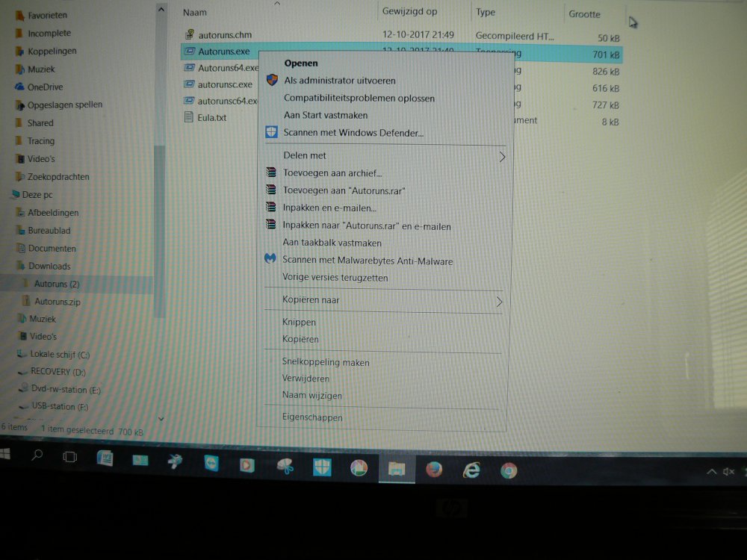The image size is (747, 560).
Task: Open Downloads in the navigation pane
Action: click(49, 267)
